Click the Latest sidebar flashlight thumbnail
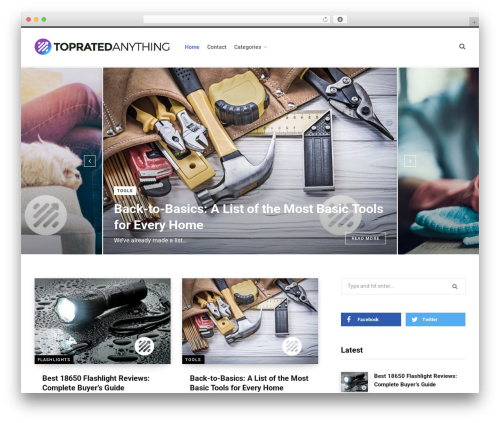This screenshot has width=500, height=423. coord(354,382)
